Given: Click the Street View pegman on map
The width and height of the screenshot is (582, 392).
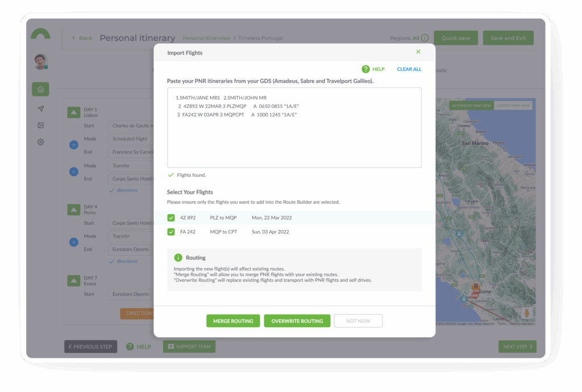Looking at the screenshot, I should [x=526, y=312].
